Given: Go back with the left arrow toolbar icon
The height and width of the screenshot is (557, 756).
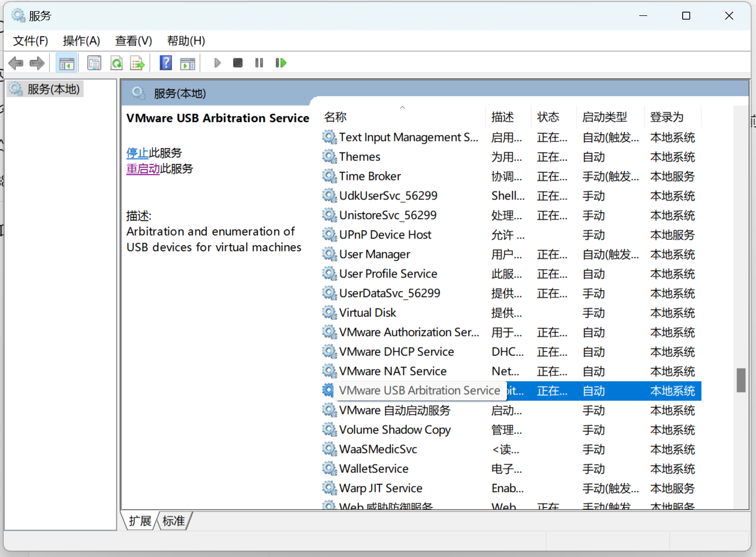Looking at the screenshot, I should point(16,63).
